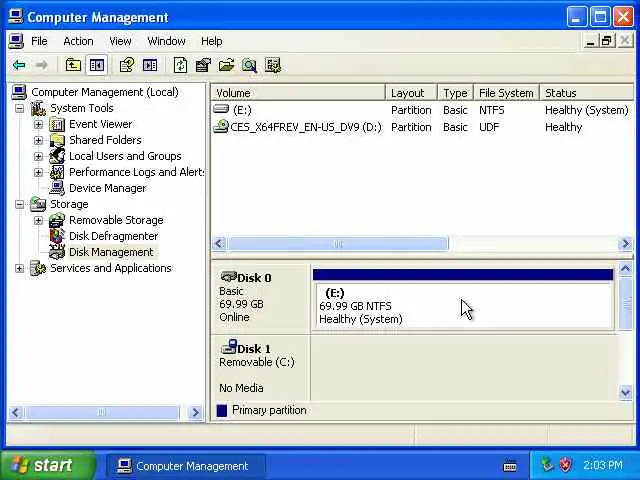Click the System Tools icon in tree

coord(38,108)
